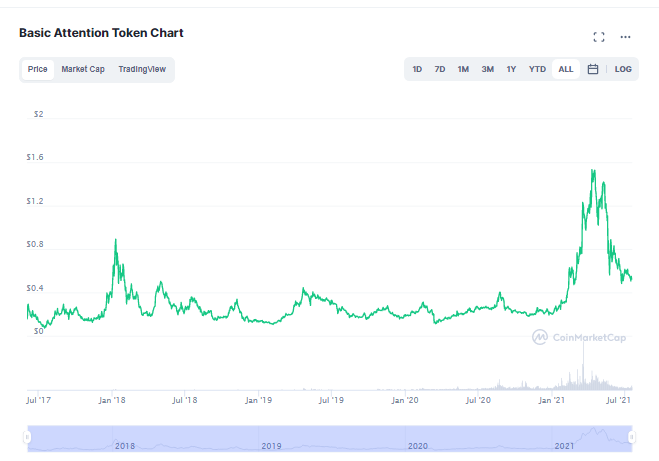Open the chart in fullscreen mode

pos(599,37)
